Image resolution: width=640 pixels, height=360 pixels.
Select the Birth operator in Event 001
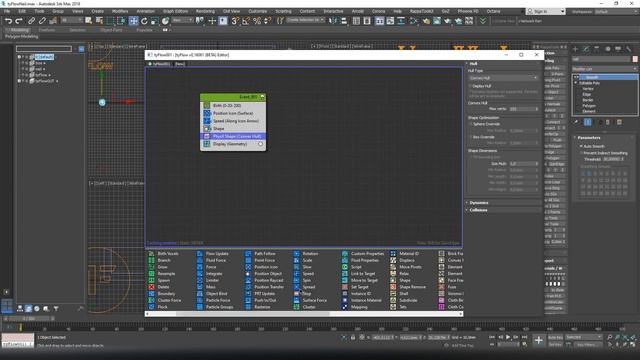point(233,105)
